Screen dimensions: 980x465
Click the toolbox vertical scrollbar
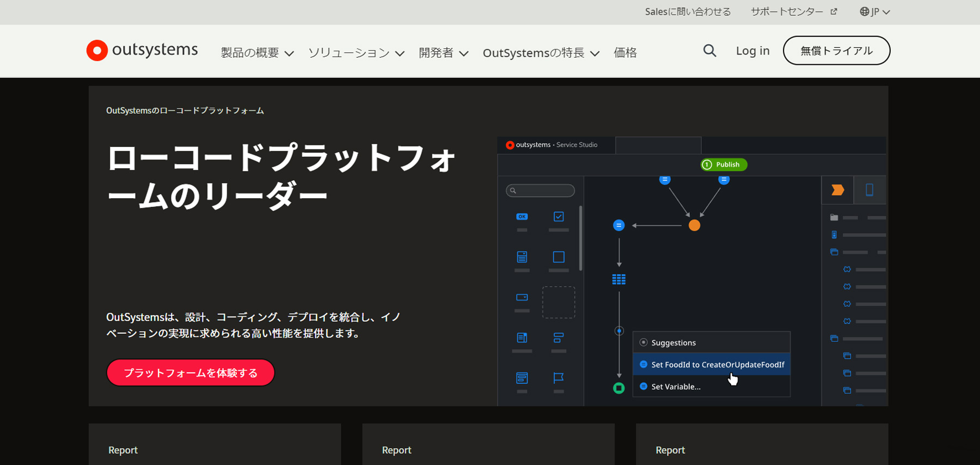pyautogui.click(x=580, y=238)
